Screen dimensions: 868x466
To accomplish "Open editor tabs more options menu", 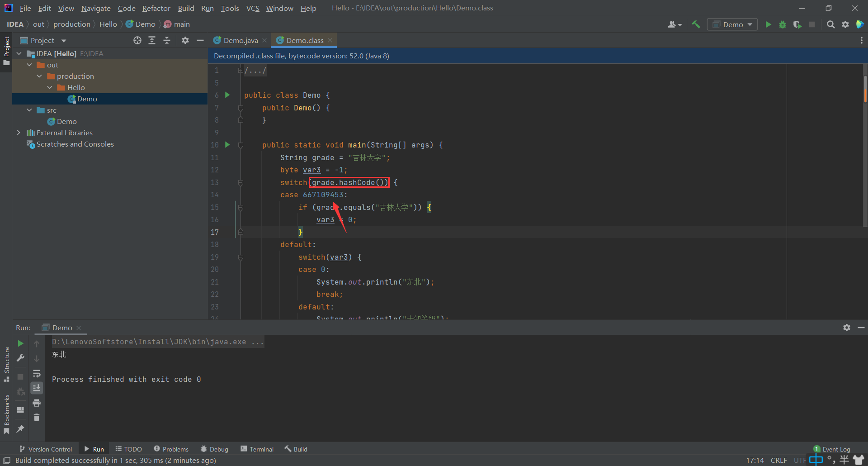I will tap(861, 40).
